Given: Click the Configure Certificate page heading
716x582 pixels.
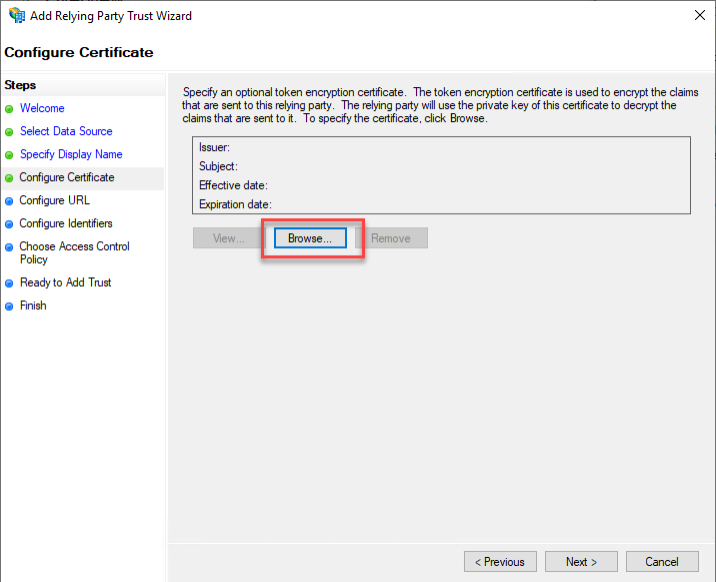Looking at the screenshot, I should (x=79, y=52).
